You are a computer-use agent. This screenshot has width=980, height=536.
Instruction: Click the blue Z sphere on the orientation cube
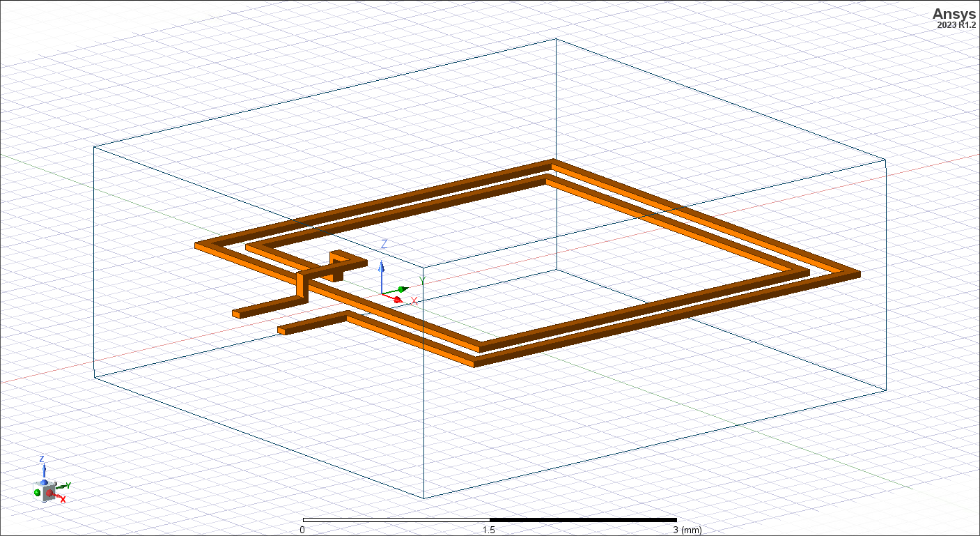point(45,482)
